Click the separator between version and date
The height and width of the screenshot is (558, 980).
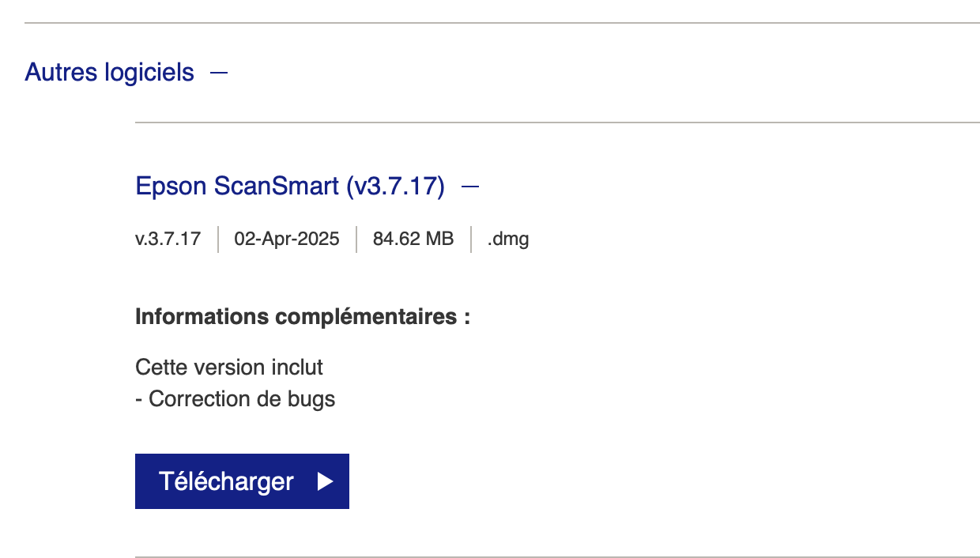click(x=217, y=239)
